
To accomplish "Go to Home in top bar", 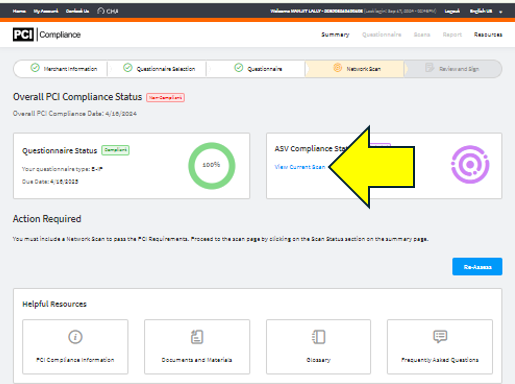I will [19, 11].
